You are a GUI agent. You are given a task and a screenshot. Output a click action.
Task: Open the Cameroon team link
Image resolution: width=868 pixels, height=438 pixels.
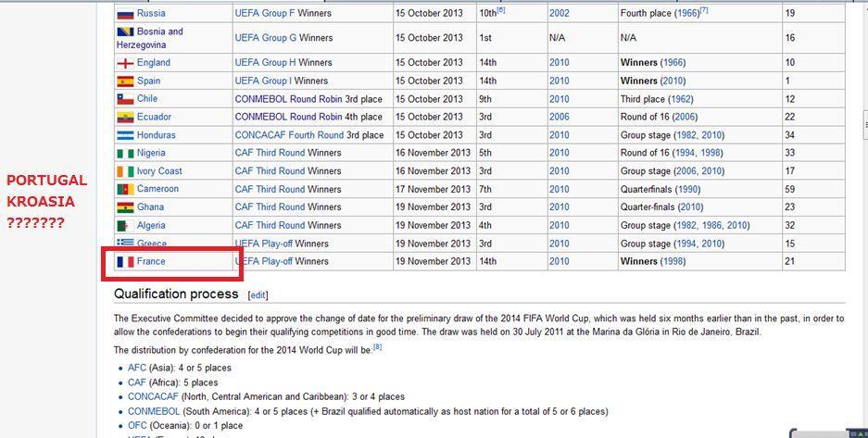(x=157, y=189)
